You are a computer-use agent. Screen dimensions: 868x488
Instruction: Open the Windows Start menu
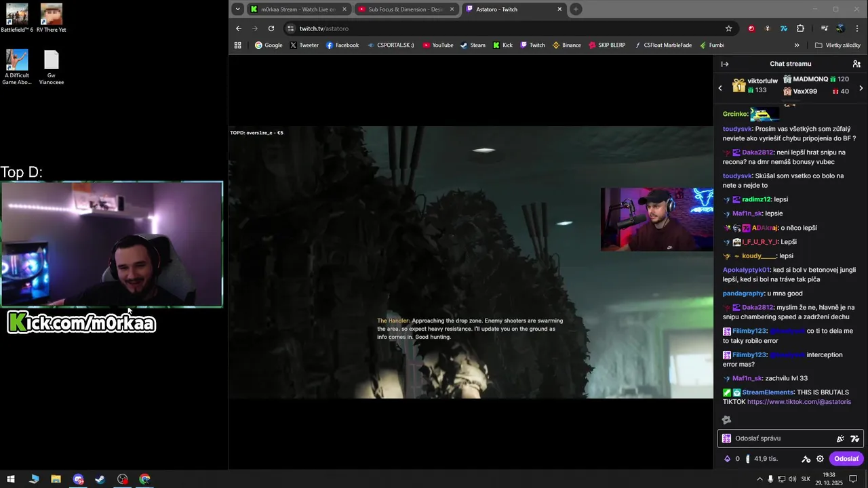[11, 479]
